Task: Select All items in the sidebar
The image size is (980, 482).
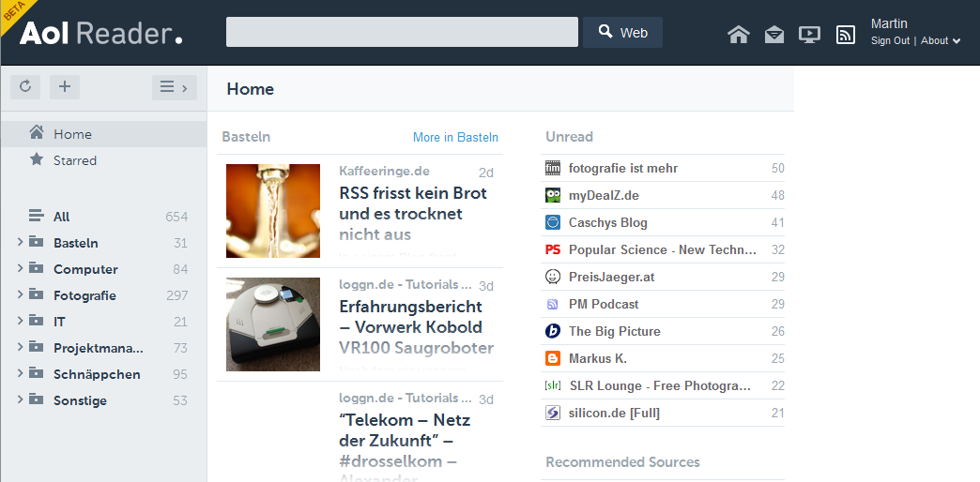Action: point(61,217)
